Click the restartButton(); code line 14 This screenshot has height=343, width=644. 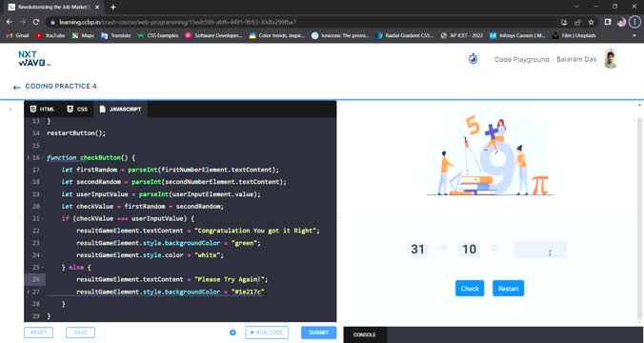pyautogui.click(x=76, y=133)
